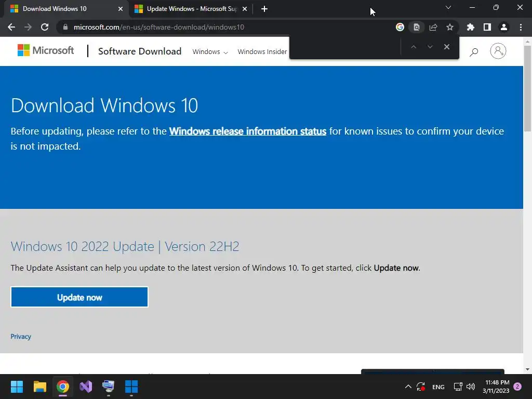Viewport: 532px width, 399px height.
Task: Click the lock icon in the address bar
Action: pos(65,27)
